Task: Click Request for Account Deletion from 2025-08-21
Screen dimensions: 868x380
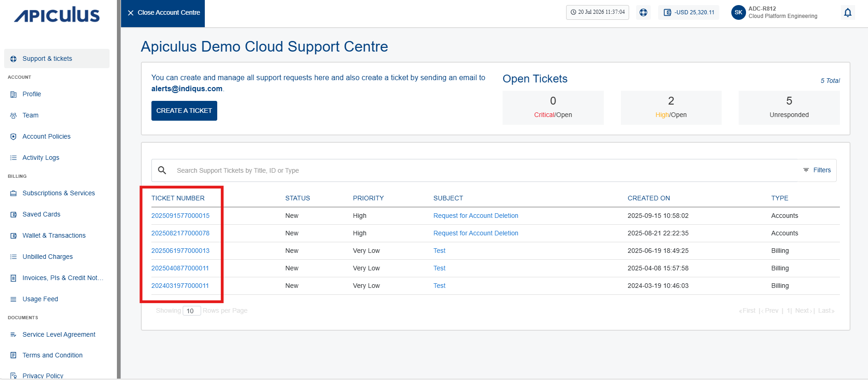Action: click(x=476, y=234)
